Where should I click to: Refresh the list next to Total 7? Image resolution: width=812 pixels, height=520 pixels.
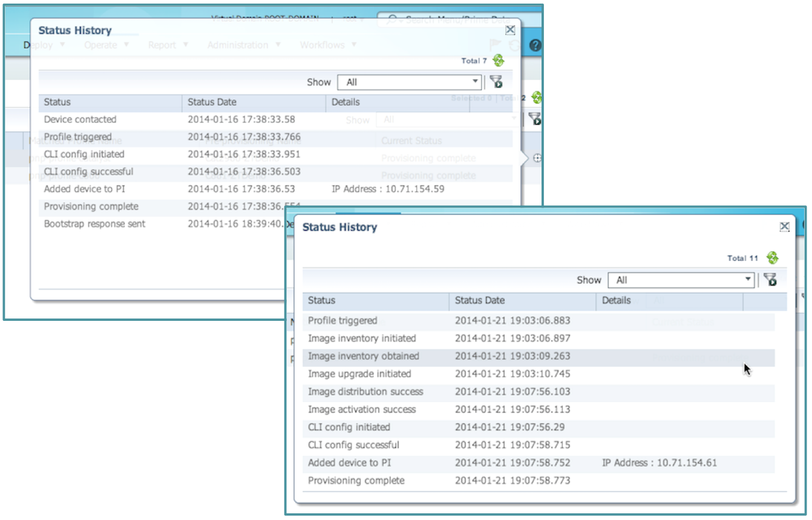(499, 61)
